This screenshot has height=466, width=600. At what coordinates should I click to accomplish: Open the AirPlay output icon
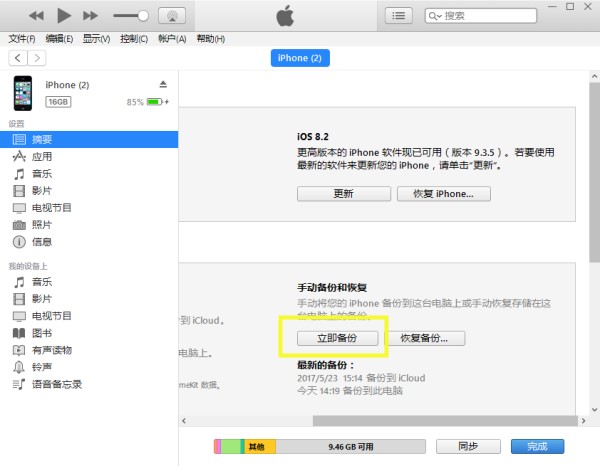(x=172, y=16)
